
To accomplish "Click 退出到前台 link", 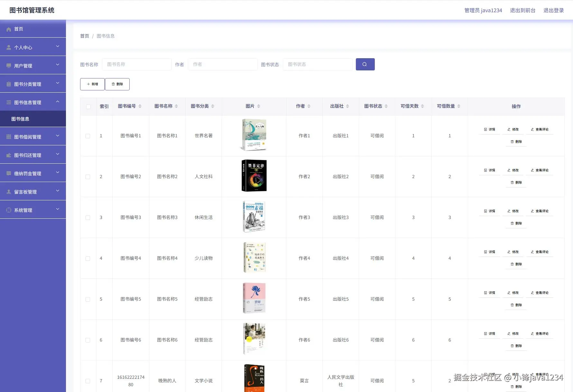I will click(523, 10).
